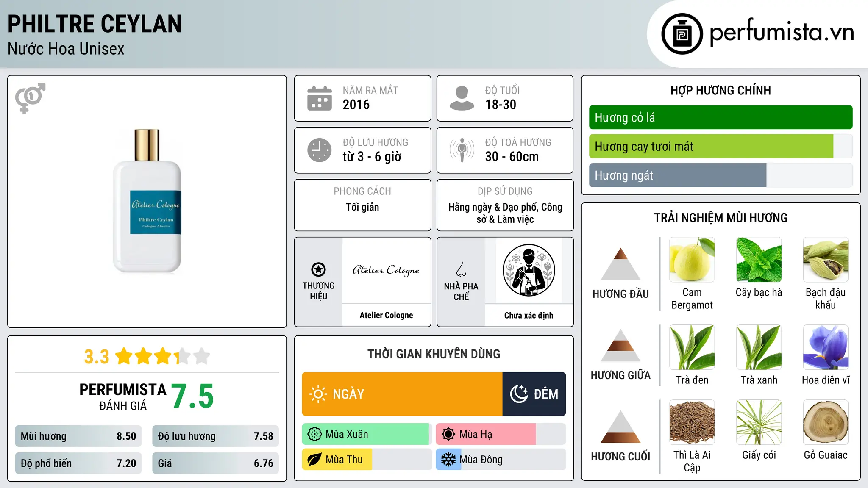The width and height of the screenshot is (868, 488).
Task: Click the Hương ngát accord bar
Action: (721, 175)
